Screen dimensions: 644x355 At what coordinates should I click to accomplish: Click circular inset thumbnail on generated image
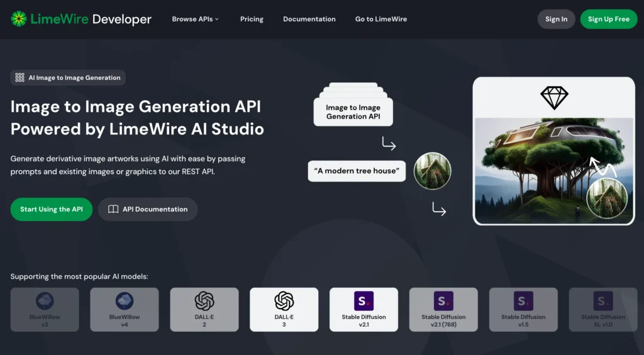607,198
